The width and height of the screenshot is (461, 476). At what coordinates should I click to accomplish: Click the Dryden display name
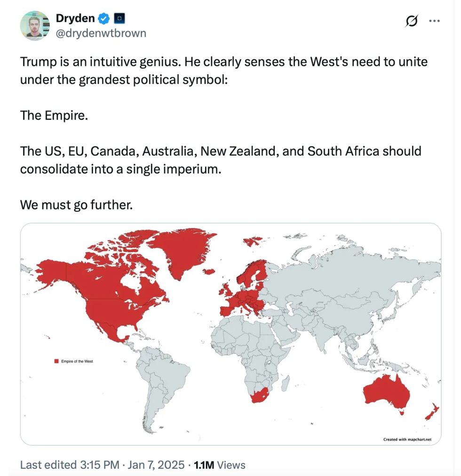75,19
